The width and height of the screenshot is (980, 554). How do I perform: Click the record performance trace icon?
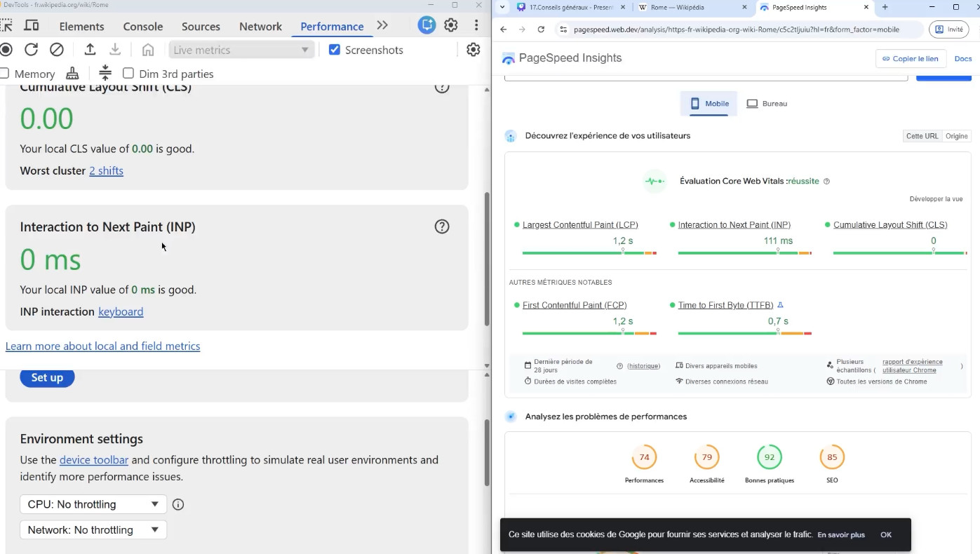(6, 50)
